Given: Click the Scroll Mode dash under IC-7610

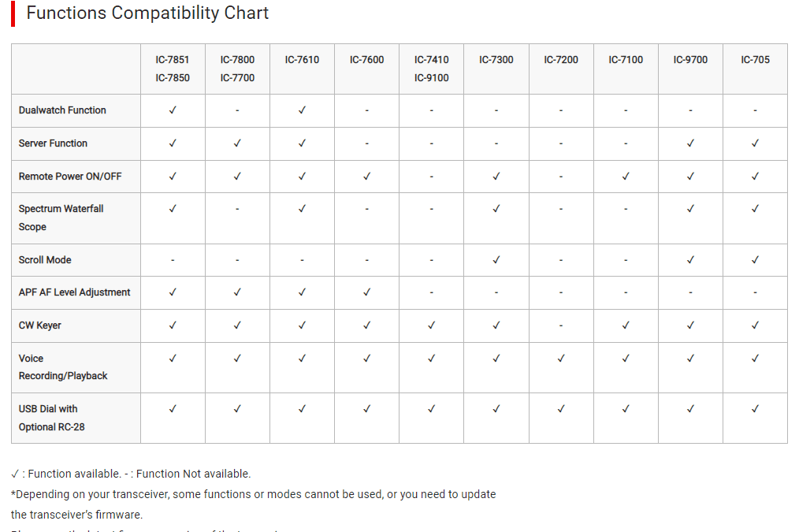Looking at the screenshot, I should (x=302, y=260).
